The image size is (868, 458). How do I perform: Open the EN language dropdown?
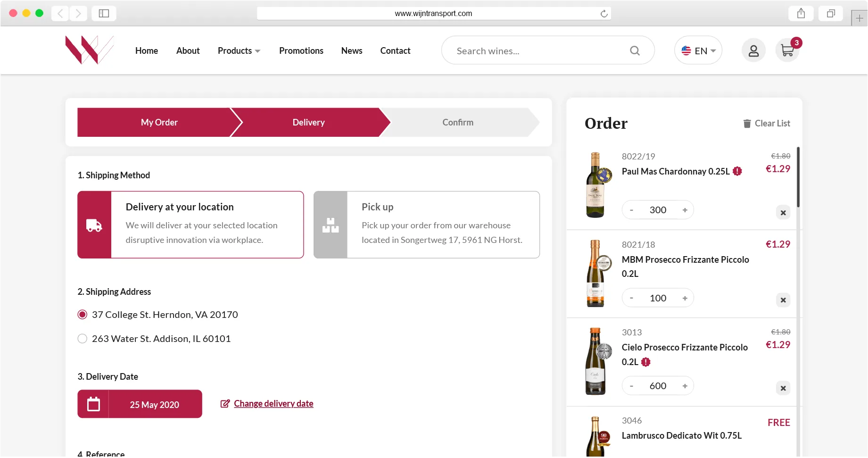pos(698,50)
